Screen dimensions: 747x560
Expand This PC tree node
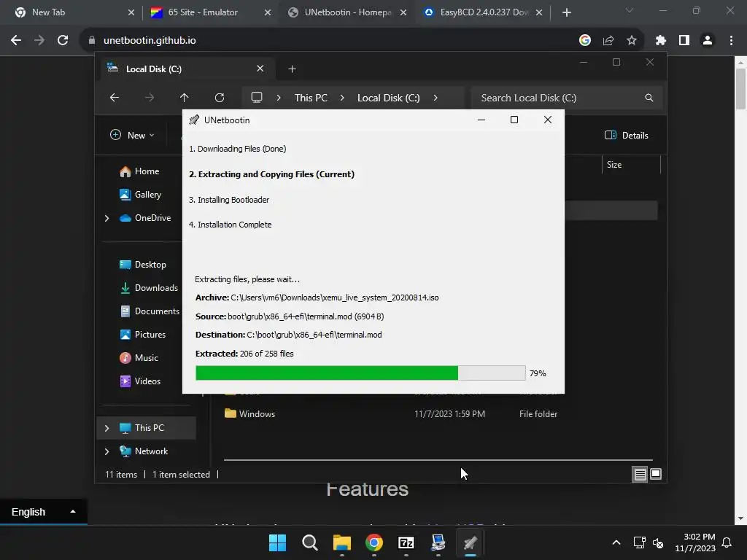(107, 428)
